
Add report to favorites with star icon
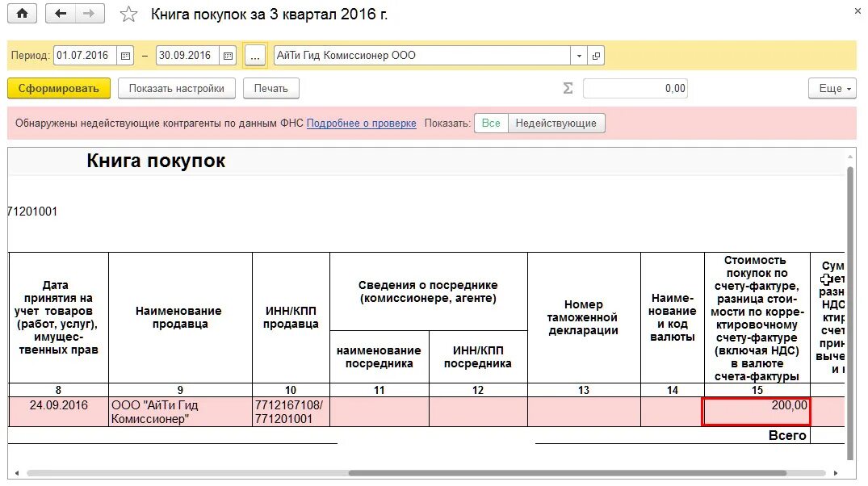[x=128, y=15]
